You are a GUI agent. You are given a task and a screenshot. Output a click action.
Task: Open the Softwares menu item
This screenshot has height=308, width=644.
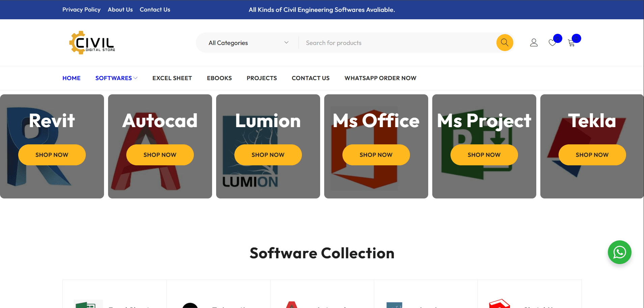[113, 78]
